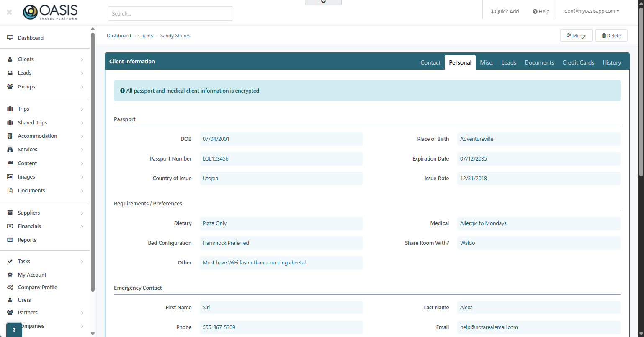Click the Suppliers archive icon
The image size is (644, 337).
(10, 213)
